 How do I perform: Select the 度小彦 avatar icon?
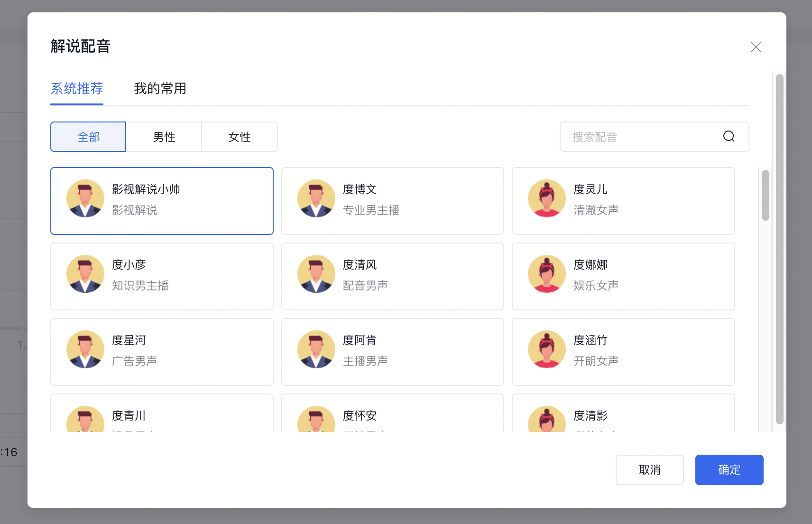85,274
